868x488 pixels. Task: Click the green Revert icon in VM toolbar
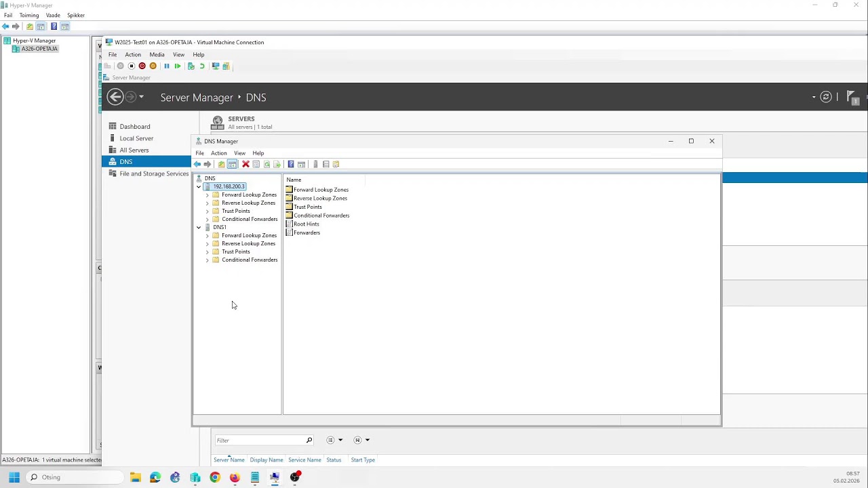click(202, 66)
